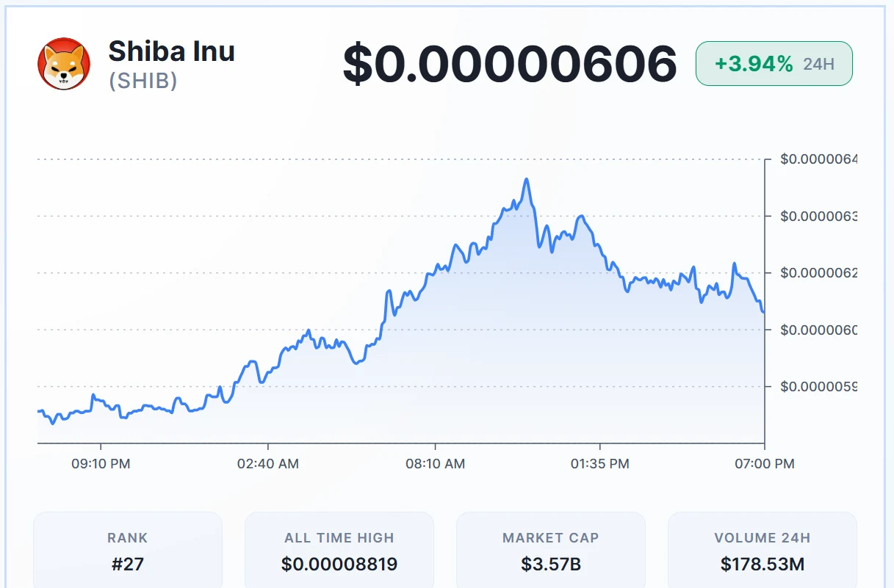Select the main price $0.00000606
The image size is (894, 588).
click(511, 63)
